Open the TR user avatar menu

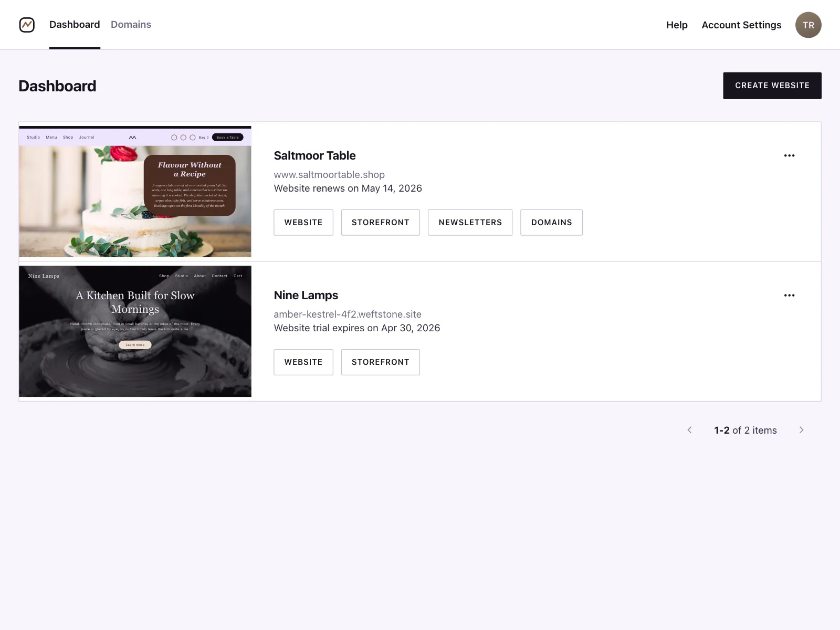tap(808, 25)
